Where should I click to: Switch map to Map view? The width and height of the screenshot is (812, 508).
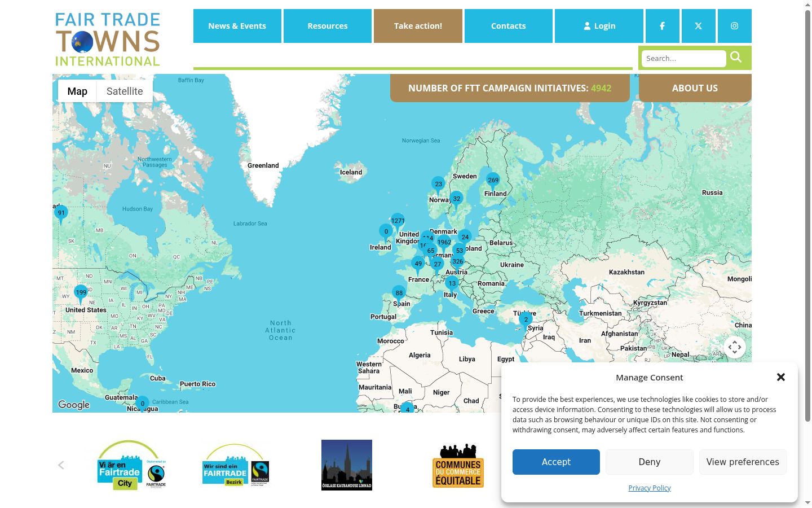(77, 91)
